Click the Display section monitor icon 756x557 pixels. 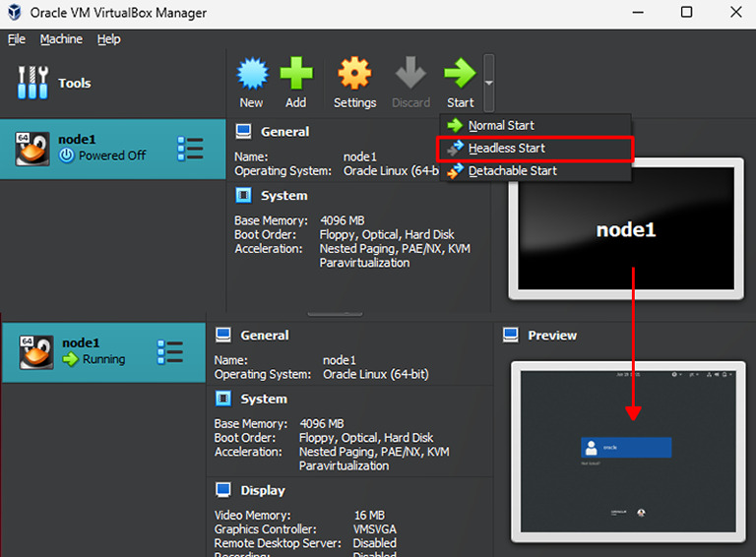[x=223, y=490]
